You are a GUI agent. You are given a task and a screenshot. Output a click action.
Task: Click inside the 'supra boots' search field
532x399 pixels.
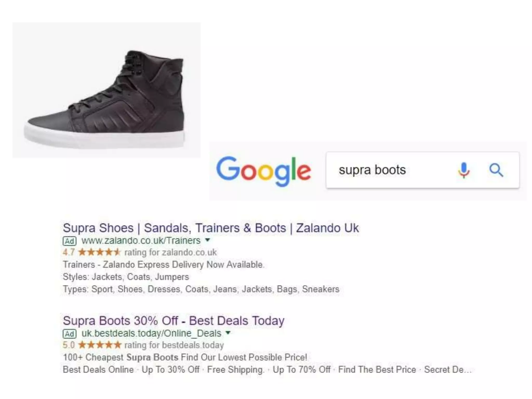point(390,170)
